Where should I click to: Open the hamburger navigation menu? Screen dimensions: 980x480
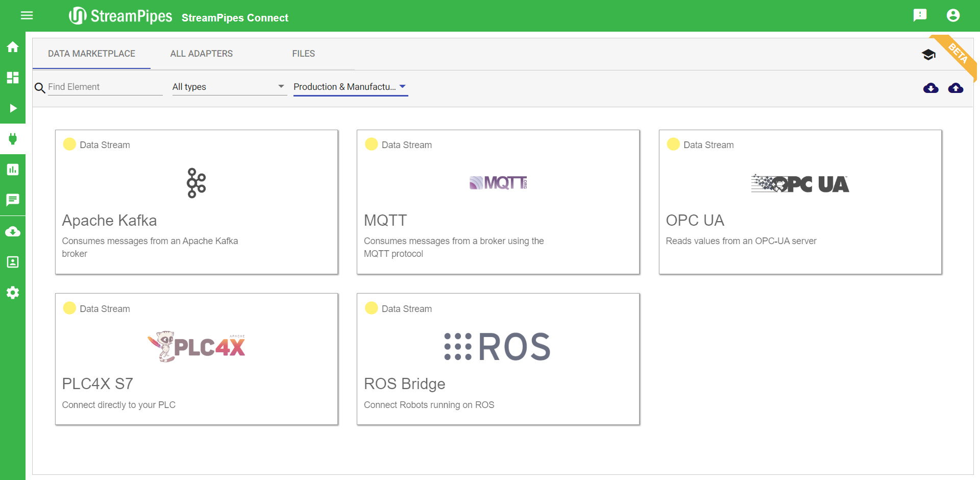[x=27, y=15]
